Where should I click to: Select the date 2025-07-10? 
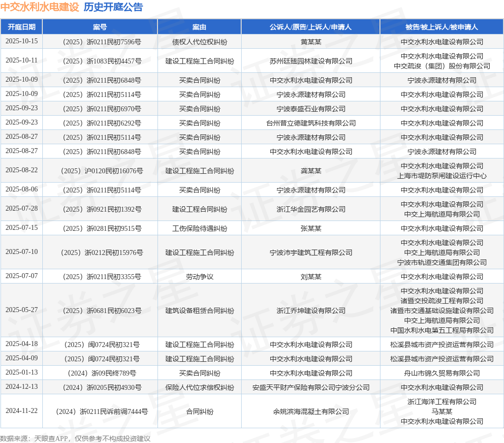22,252
